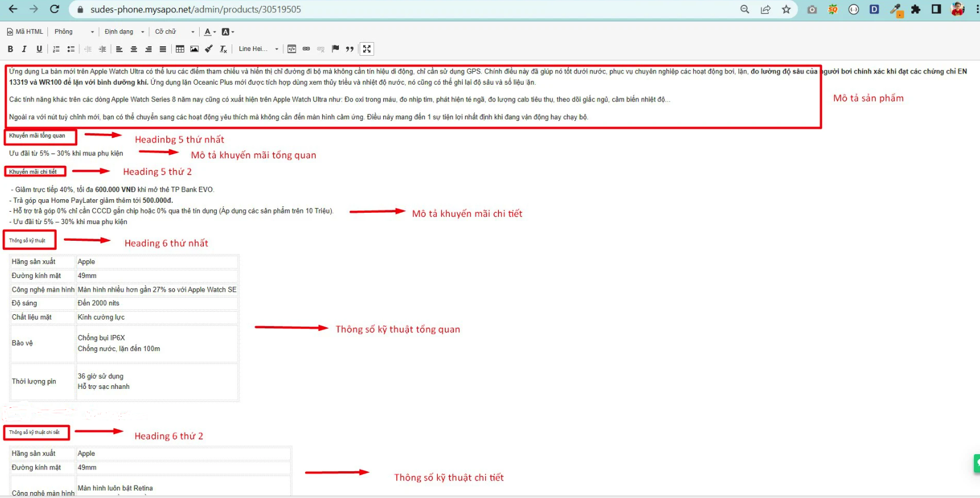This screenshot has height=498, width=980.
Task: Toggle the fullscreen editor mode
Action: pyautogui.click(x=367, y=49)
